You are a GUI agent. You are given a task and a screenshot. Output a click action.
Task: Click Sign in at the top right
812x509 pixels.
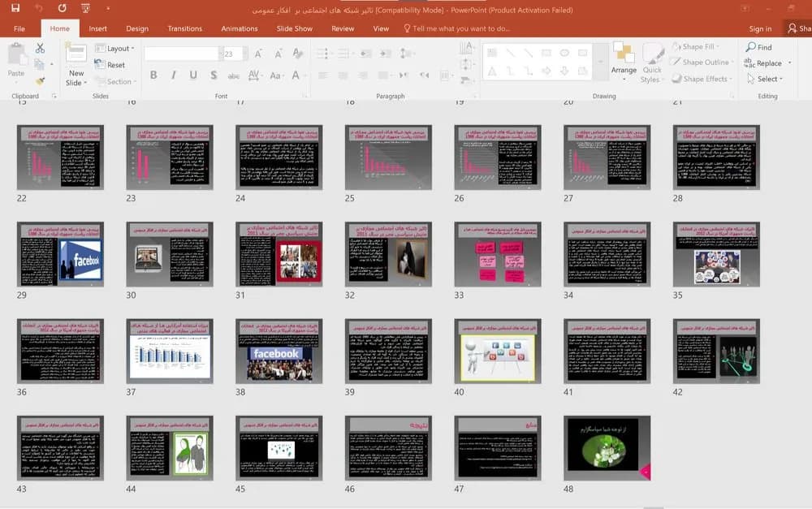click(x=760, y=29)
